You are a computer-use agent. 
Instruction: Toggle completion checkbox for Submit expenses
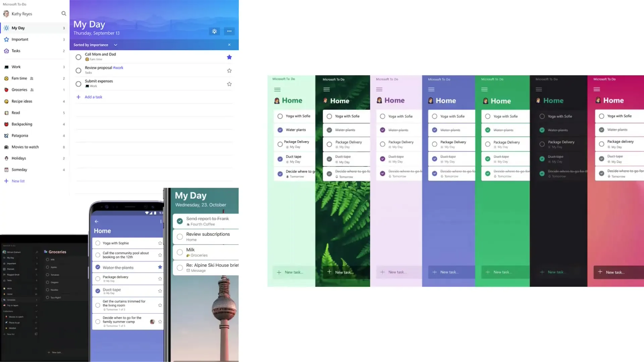[78, 83]
